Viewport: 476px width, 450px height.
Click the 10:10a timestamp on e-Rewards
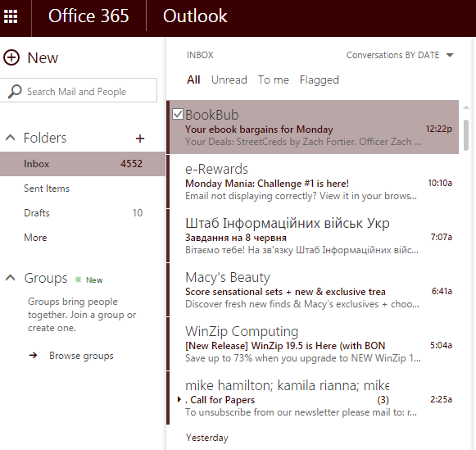point(440,183)
